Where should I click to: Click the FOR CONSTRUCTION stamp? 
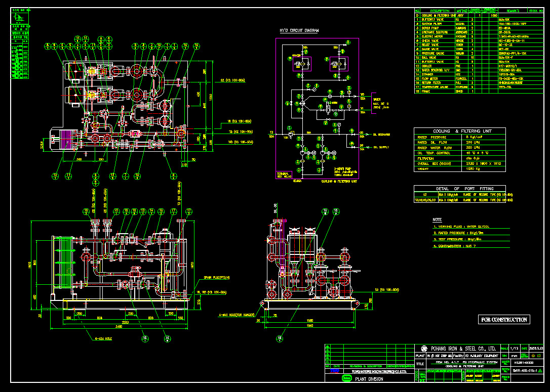pyautogui.click(x=504, y=319)
